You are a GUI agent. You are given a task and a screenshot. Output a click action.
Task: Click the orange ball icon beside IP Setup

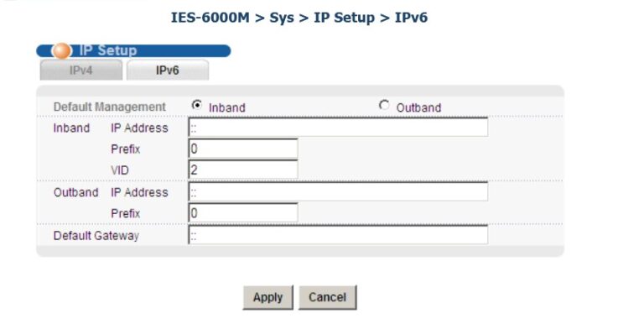(x=61, y=50)
